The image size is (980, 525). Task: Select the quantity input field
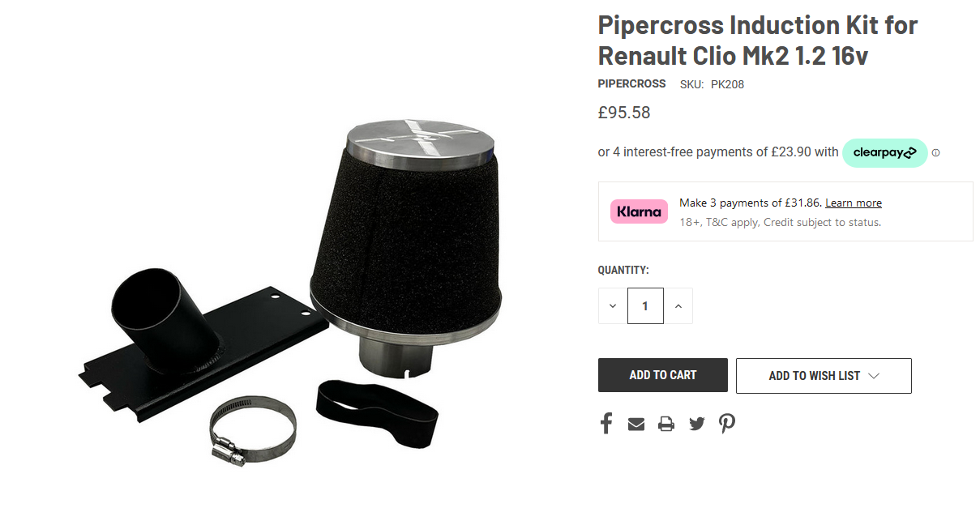645,305
